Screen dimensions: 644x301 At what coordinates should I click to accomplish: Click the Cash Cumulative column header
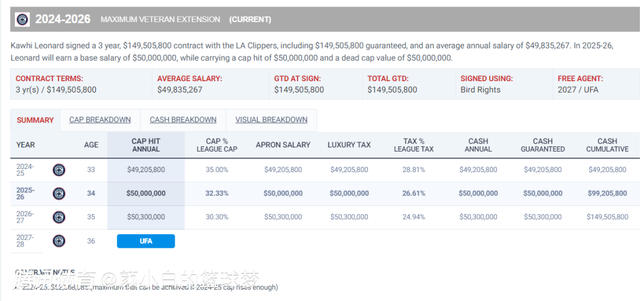tap(607, 145)
